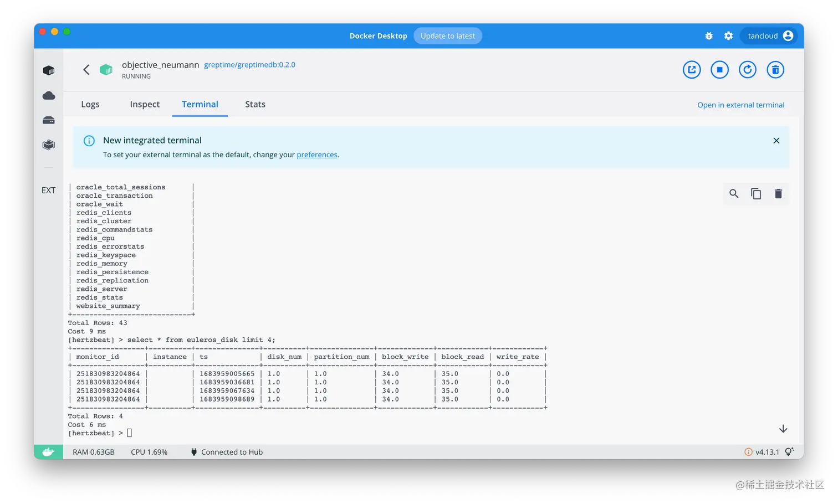Open the tancloud account menu
Screen dimensions: 838x504
[x=769, y=36]
